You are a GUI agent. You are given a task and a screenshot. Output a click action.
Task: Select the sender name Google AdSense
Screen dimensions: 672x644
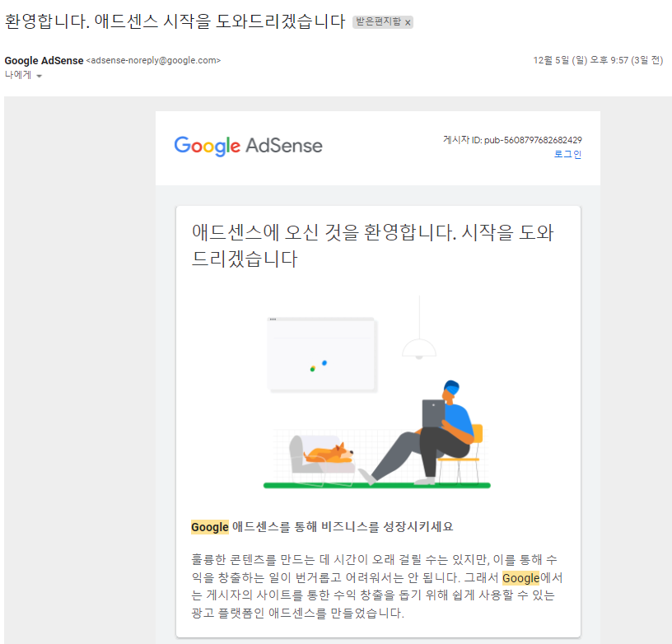(x=44, y=61)
